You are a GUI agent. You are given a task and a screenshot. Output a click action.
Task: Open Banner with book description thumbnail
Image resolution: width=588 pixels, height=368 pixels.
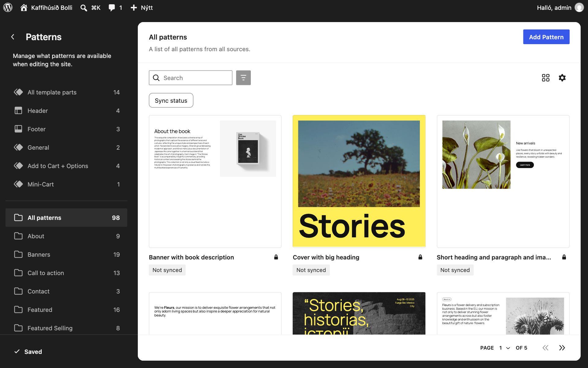pyautogui.click(x=215, y=181)
